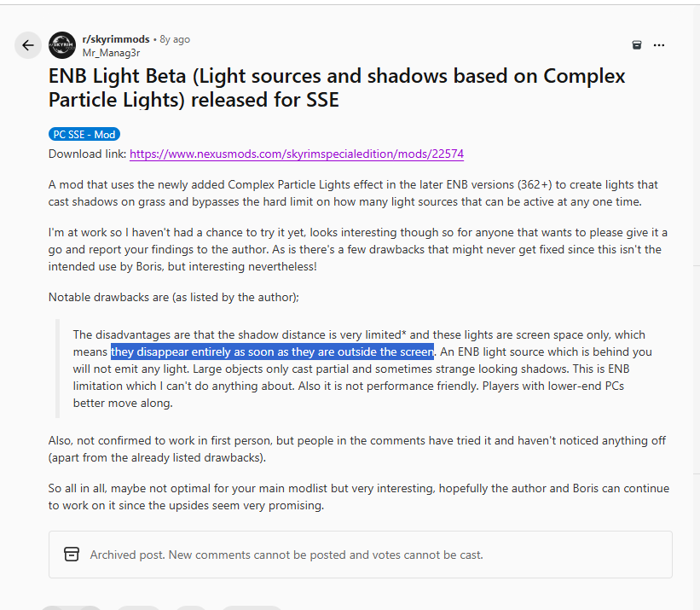Image resolution: width=700 pixels, height=610 pixels.
Task: Open the nexusmods.com download link
Action: [297, 154]
